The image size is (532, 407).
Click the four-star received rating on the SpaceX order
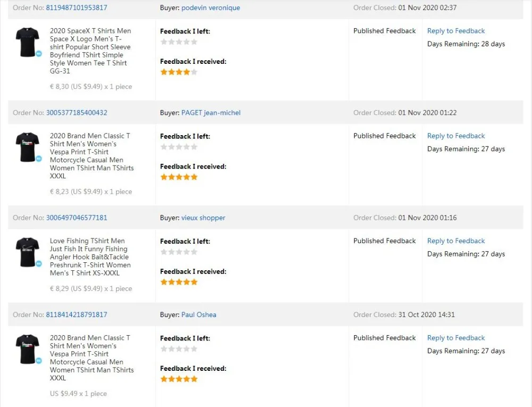tap(179, 72)
